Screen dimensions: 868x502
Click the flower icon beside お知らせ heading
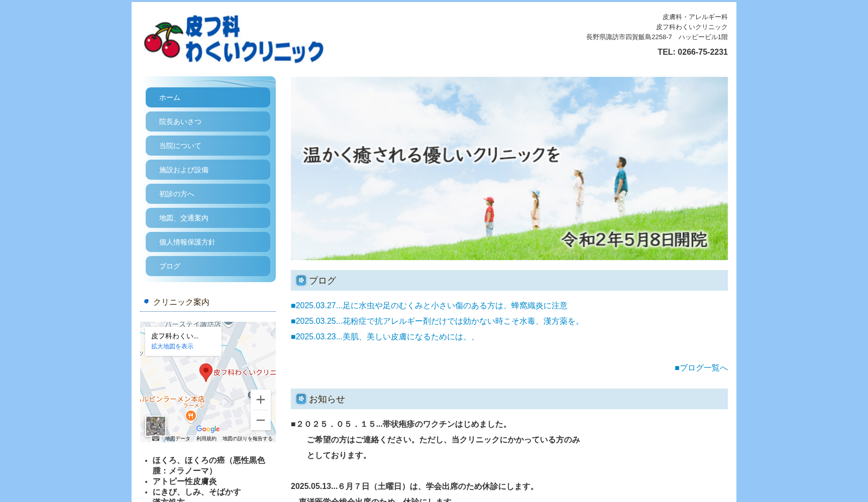point(300,399)
